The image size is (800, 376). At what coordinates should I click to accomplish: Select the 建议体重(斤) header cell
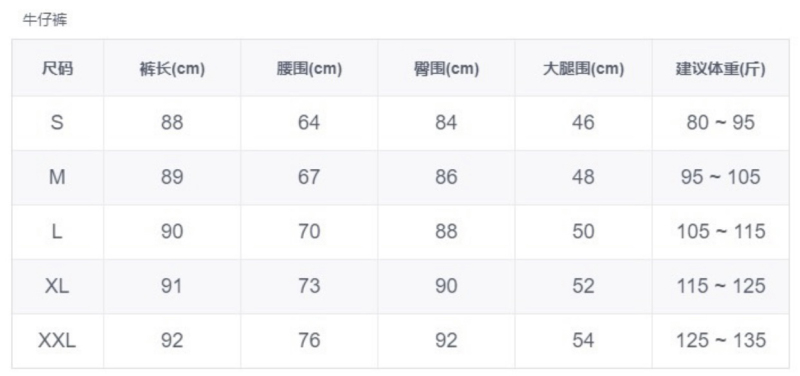pyautogui.click(x=720, y=69)
